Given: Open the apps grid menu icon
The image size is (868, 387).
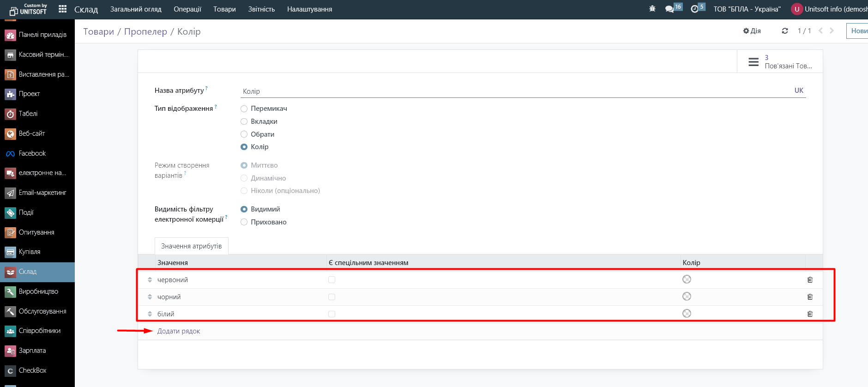Looking at the screenshot, I should 63,9.
